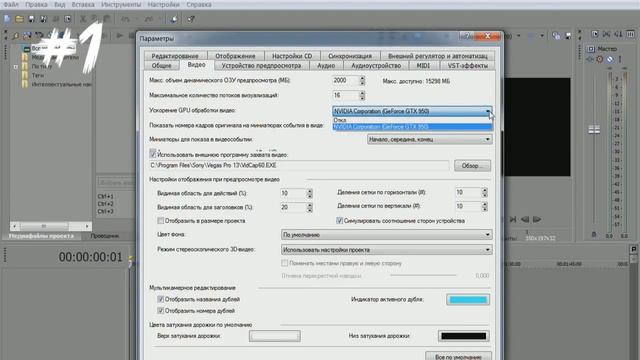Click the GPU acceleration combo box
Image resolution: width=640 pixels, height=360 pixels.
(412, 111)
